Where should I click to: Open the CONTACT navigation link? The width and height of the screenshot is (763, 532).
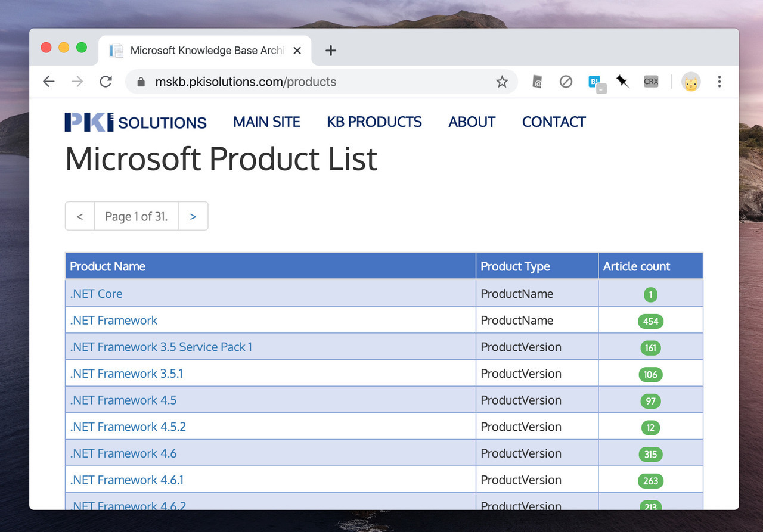point(554,122)
